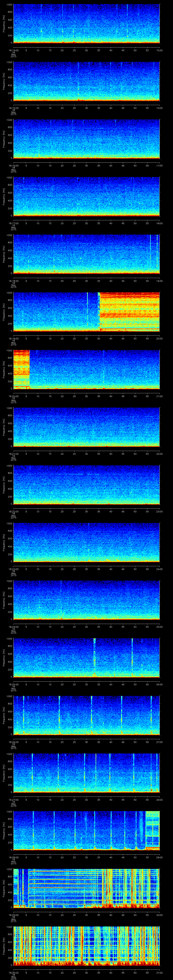This screenshot has width=173, height=980.
Task: Select the red block at the start of the 18:20:00 spectrogram
Action: [x=21, y=369]
